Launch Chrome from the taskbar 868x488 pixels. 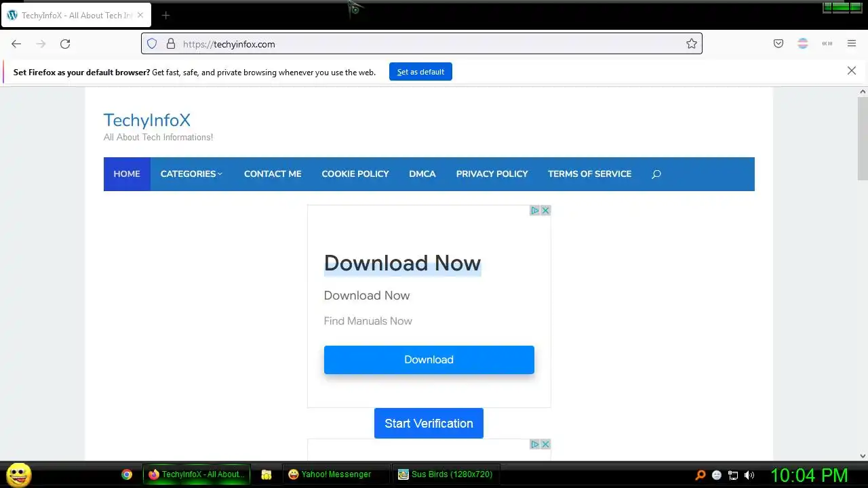click(x=127, y=474)
